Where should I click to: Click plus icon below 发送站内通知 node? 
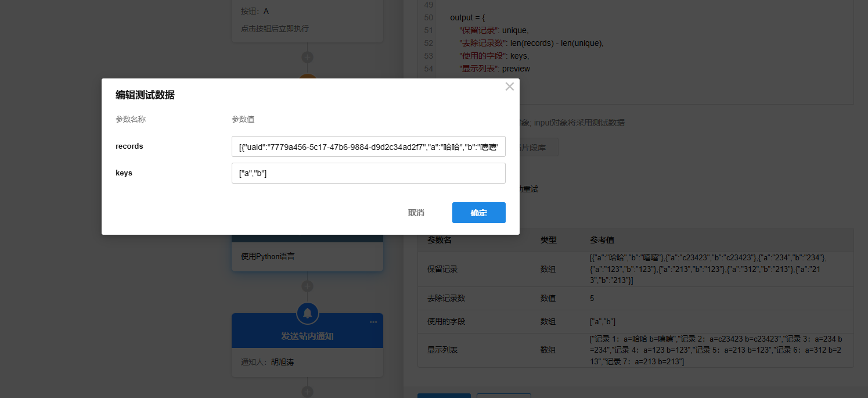(307, 391)
